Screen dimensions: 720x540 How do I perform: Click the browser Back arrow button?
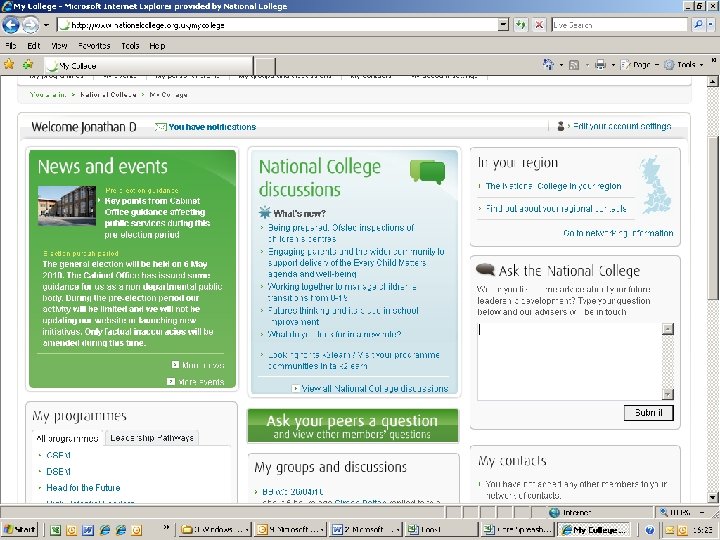(11, 25)
